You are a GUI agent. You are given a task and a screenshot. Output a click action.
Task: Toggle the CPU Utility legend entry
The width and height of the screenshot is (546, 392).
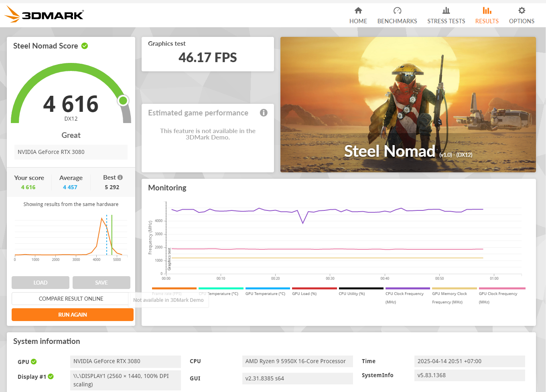pyautogui.click(x=361, y=292)
